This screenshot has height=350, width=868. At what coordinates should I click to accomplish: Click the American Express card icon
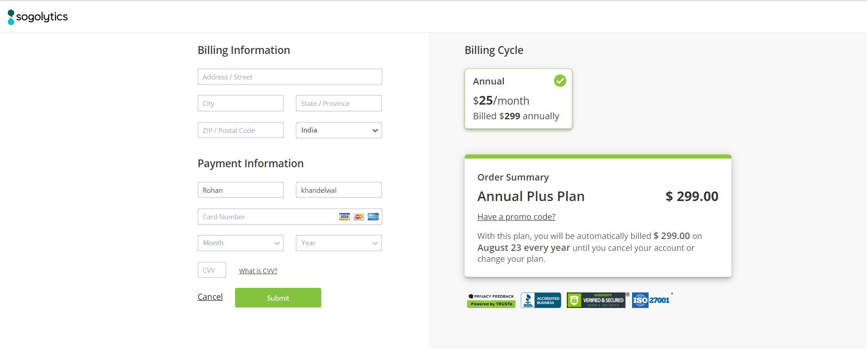point(373,217)
